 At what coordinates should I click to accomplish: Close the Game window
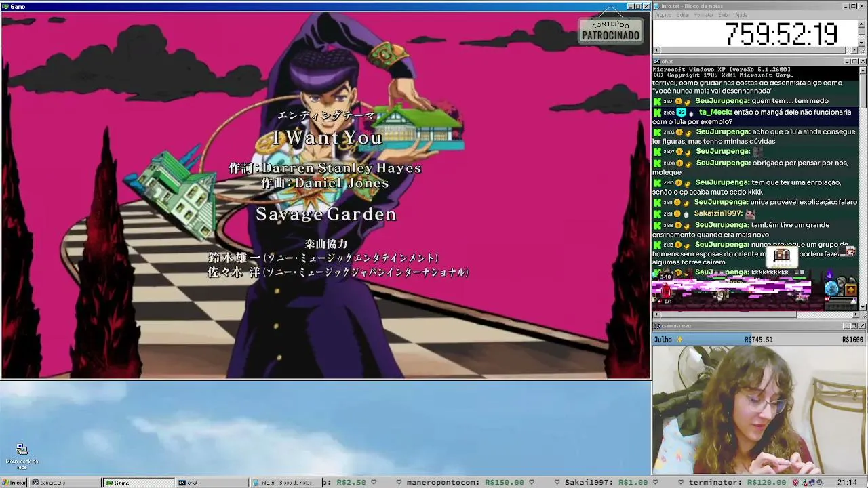[646, 7]
